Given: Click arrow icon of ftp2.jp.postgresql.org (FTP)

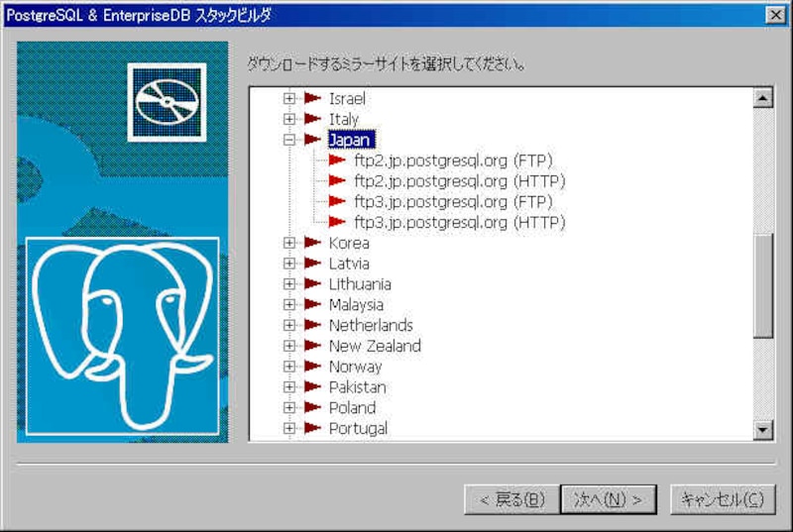Looking at the screenshot, I should coord(337,160).
